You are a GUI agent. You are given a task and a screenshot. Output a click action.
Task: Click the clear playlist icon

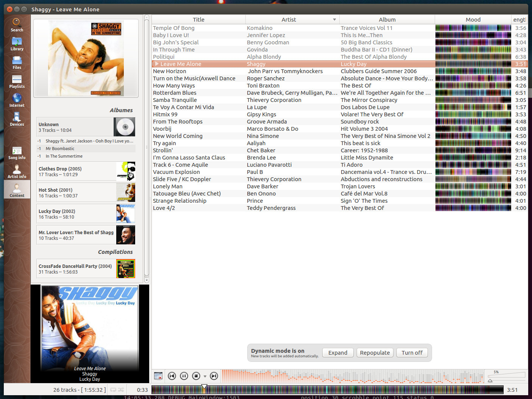(158, 376)
